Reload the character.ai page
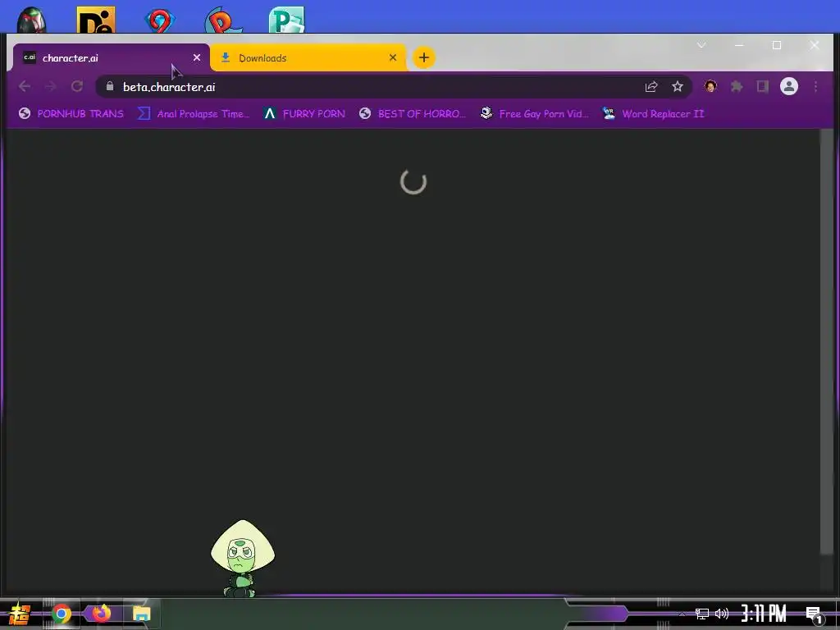 [x=77, y=86]
